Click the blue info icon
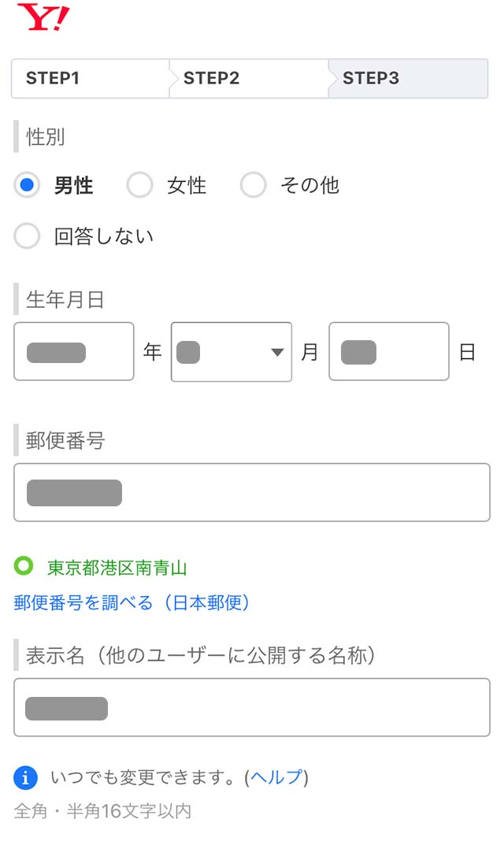 26,778
